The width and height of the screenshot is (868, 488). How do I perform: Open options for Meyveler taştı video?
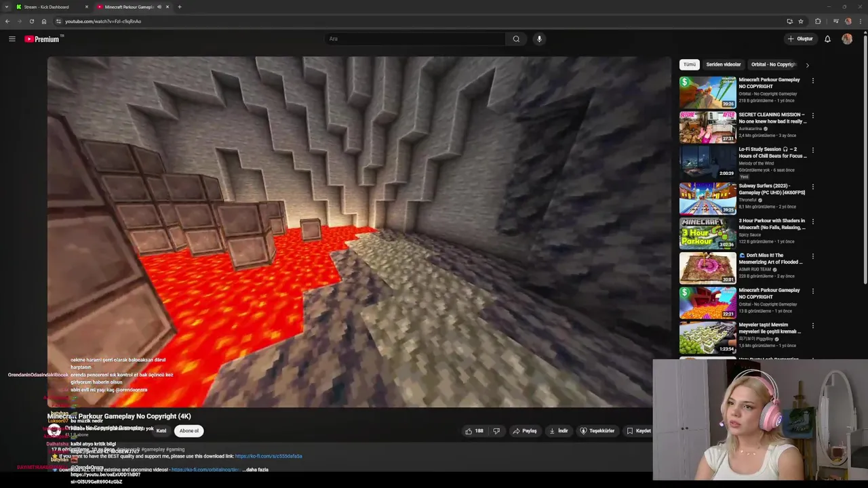pyautogui.click(x=812, y=325)
